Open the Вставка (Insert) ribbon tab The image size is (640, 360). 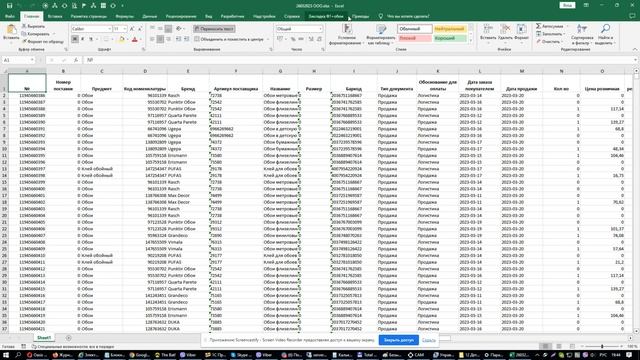(55, 16)
